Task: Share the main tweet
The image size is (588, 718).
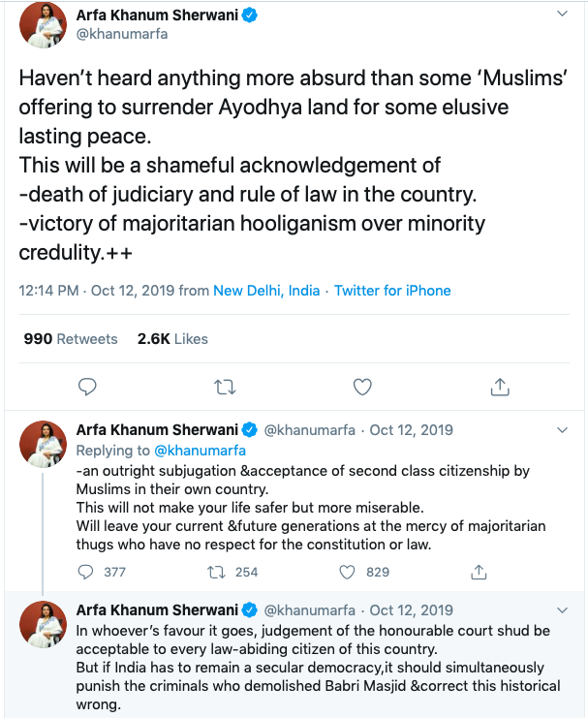Action: click(x=500, y=387)
